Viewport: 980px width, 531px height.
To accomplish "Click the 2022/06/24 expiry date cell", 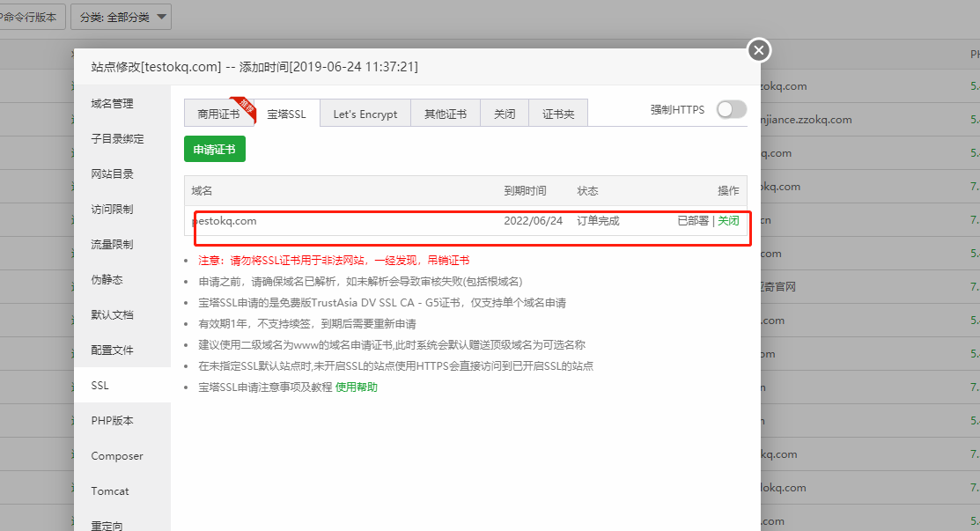I will 533,220.
